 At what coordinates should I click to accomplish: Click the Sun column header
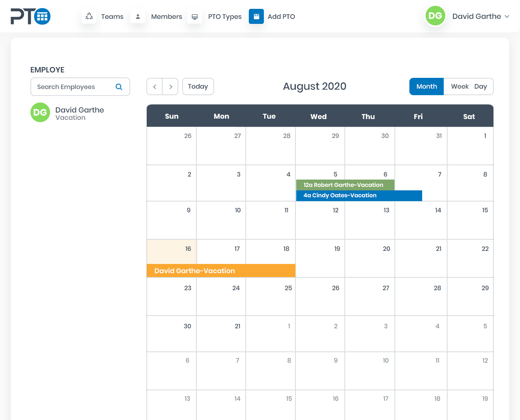pyautogui.click(x=172, y=116)
